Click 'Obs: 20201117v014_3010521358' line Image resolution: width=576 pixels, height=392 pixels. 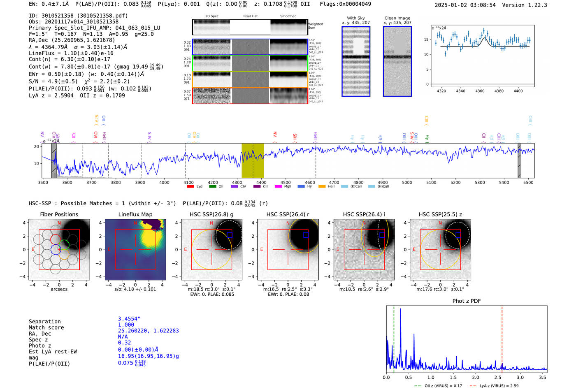coord(74,21)
